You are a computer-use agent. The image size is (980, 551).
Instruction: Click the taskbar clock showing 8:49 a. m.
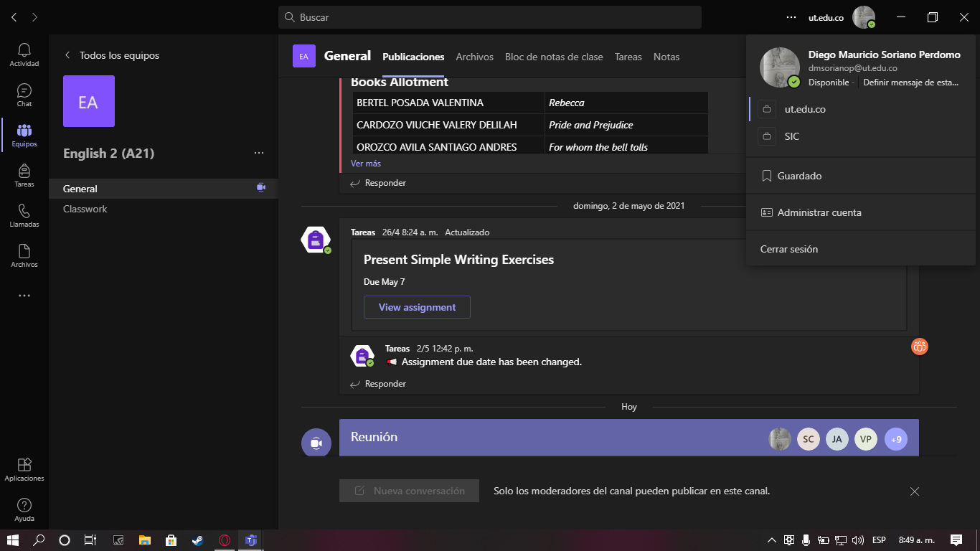click(917, 540)
